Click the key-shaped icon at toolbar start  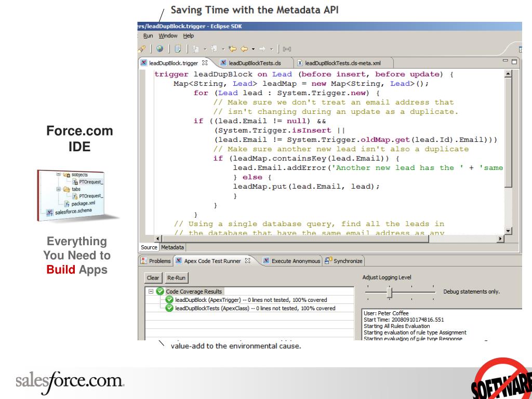pyautogui.click(x=142, y=49)
